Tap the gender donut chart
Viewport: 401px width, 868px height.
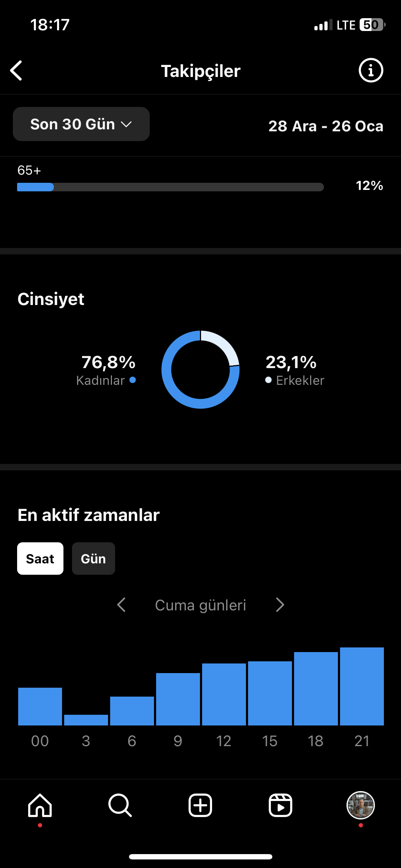coord(200,370)
